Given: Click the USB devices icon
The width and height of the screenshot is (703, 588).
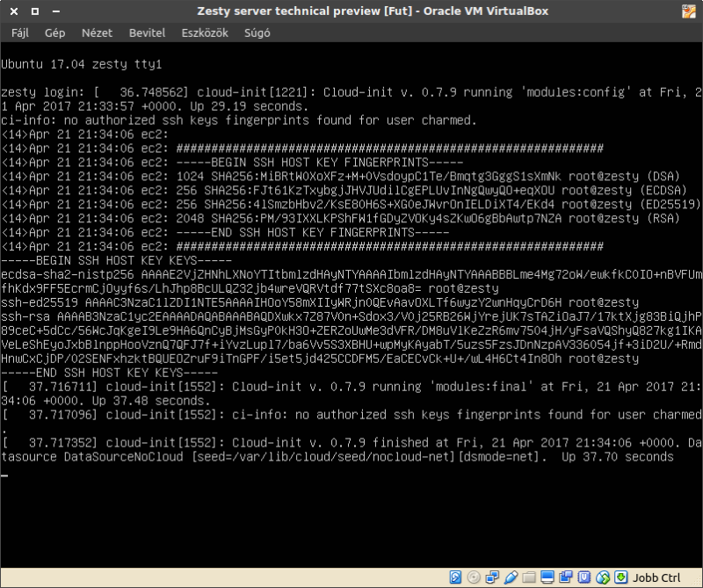Looking at the screenshot, I should click(511, 577).
